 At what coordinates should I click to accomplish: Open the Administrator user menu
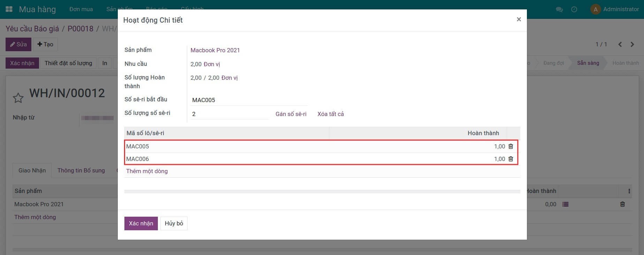click(x=615, y=9)
